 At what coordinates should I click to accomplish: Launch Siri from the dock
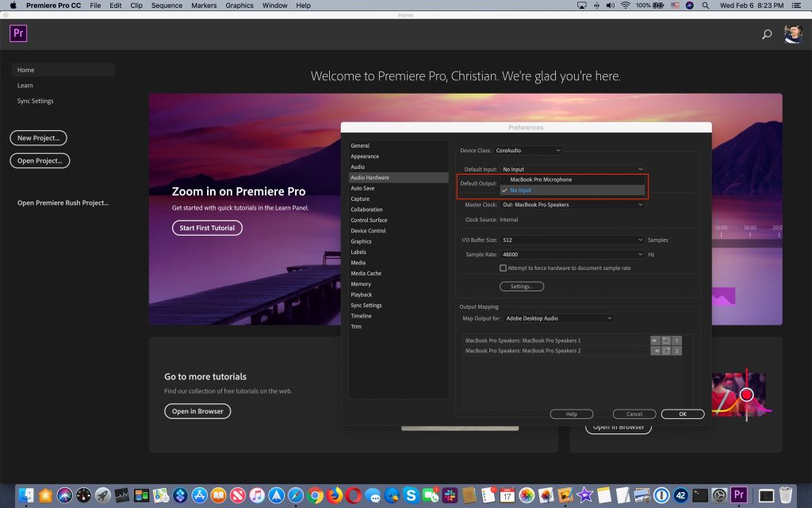click(65, 495)
